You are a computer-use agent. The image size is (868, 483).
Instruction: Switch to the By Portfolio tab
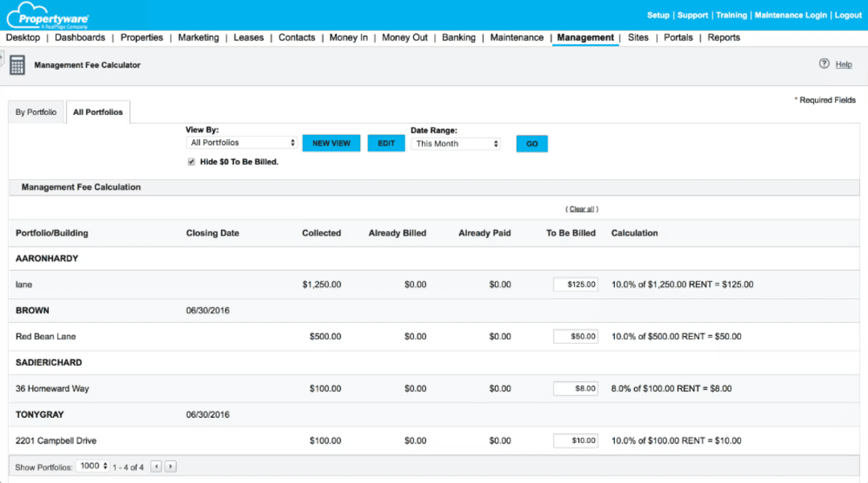[x=35, y=112]
